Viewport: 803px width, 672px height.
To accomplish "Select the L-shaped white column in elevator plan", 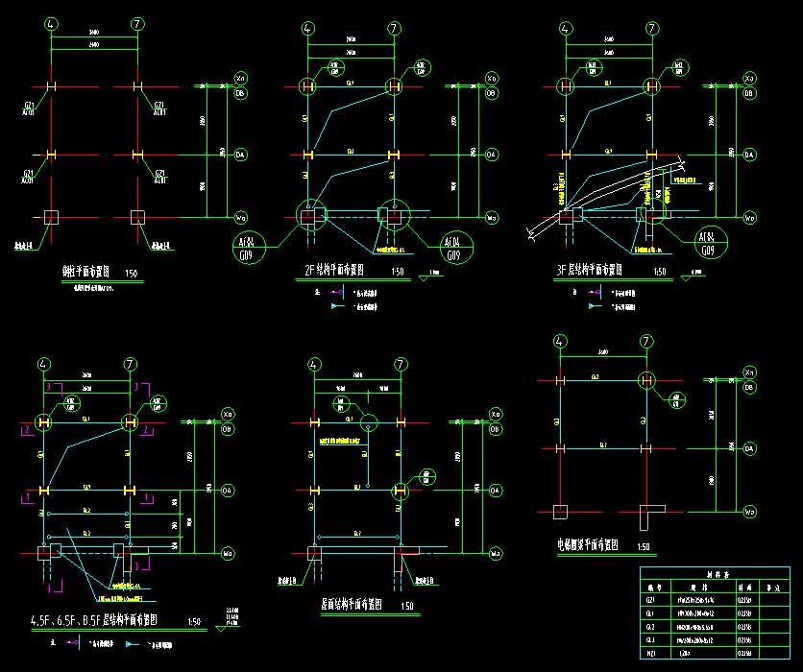I will point(652,515).
